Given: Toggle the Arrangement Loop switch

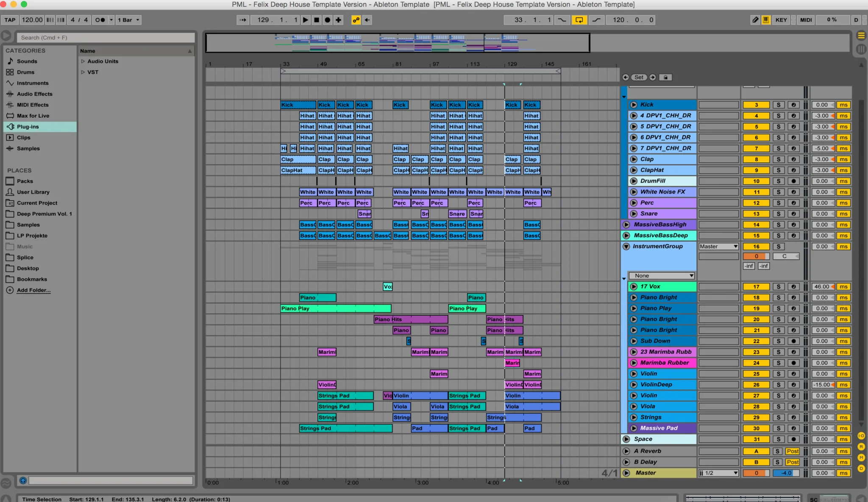Looking at the screenshot, I should [x=579, y=20].
